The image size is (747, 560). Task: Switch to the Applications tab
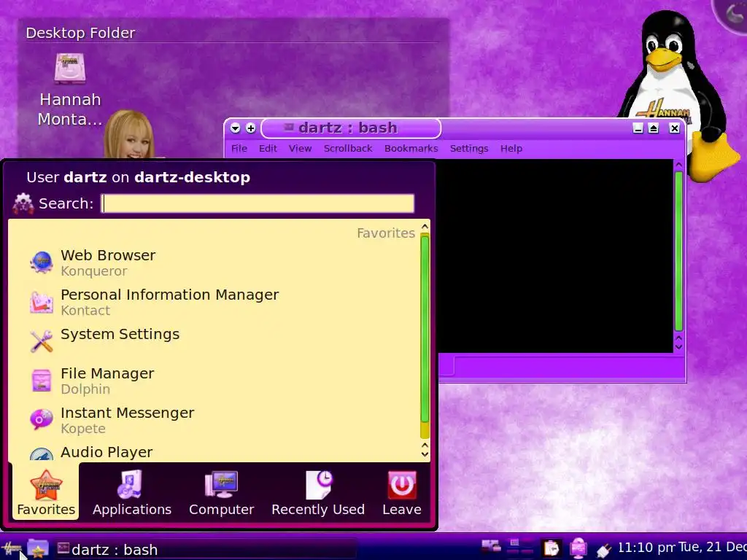[x=132, y=492]
